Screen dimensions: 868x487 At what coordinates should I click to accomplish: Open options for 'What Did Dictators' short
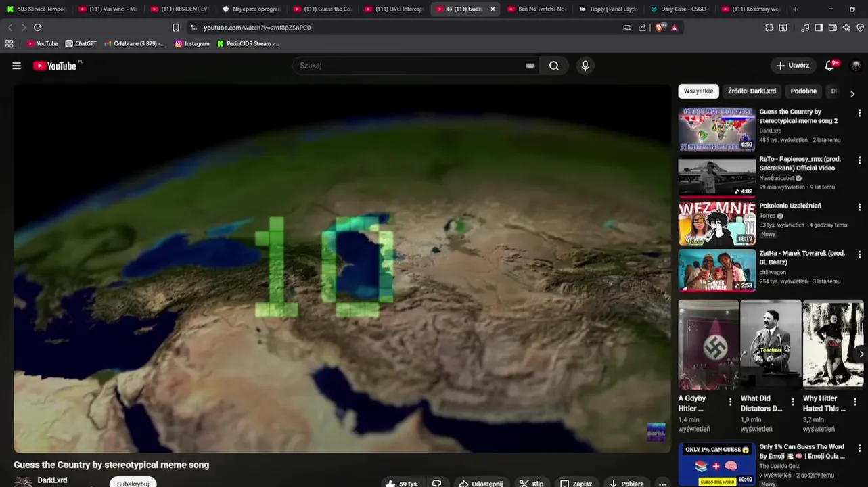(793, 402)
